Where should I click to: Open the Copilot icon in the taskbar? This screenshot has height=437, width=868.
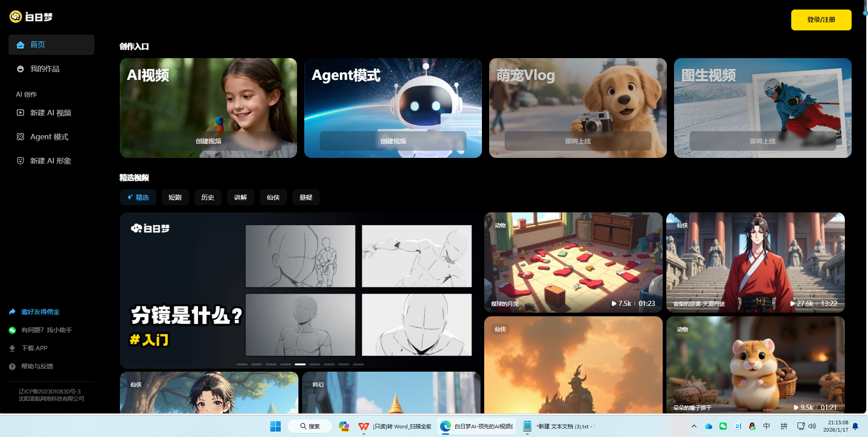(x=344, y=426)
